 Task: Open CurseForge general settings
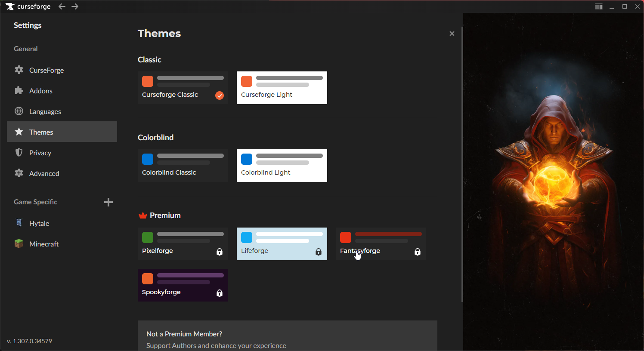[x=62, y=70]
